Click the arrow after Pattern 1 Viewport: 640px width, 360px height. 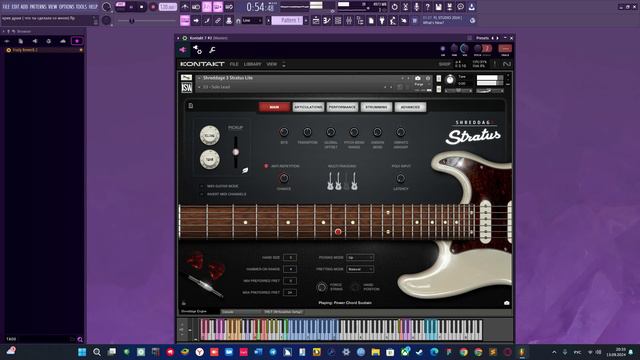coord(306,20)
